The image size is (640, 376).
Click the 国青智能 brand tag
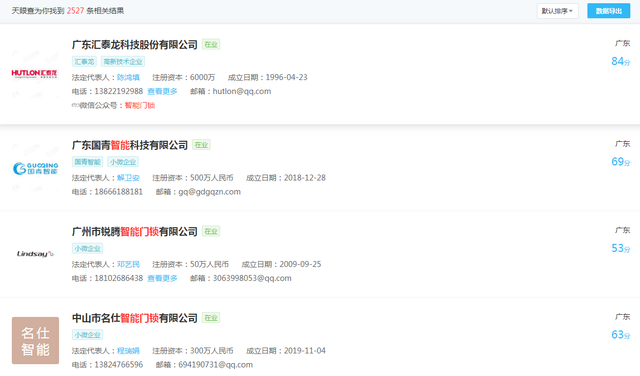click(88, 162)
